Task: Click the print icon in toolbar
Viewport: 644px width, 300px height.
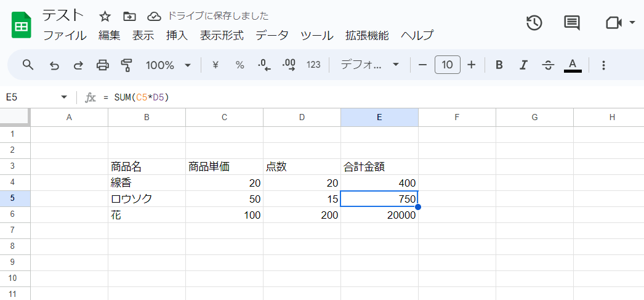Action: coord(103,65)
